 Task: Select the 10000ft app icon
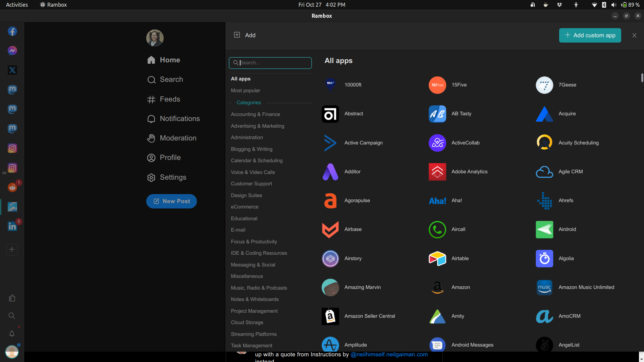click(x=330, y=85)
